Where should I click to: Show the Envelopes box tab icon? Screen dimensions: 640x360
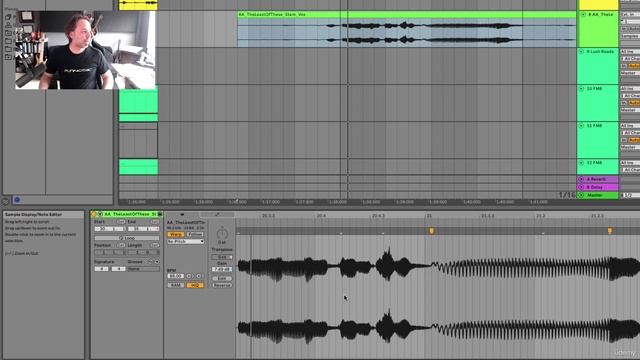pos(217,214)
